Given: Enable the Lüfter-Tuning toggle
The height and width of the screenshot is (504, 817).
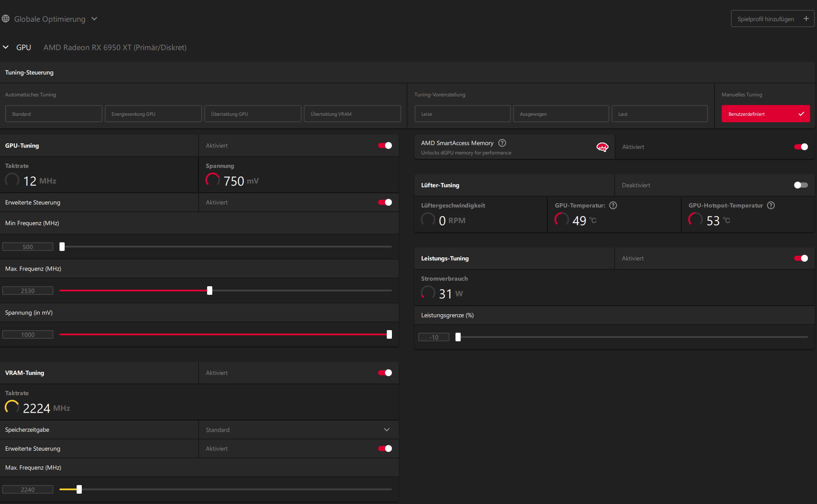Looking at the screenshot, I should [x=801, y=185].
